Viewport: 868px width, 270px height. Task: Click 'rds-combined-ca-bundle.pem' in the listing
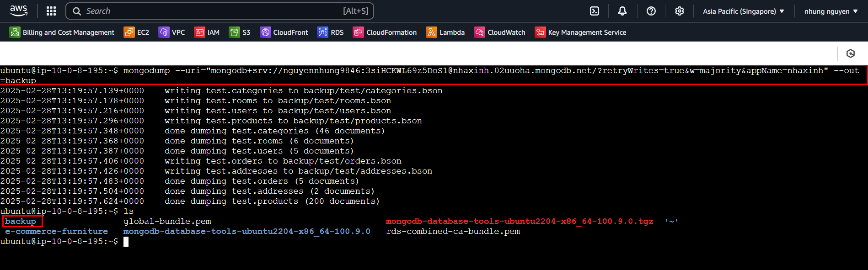tap(453, 232)
